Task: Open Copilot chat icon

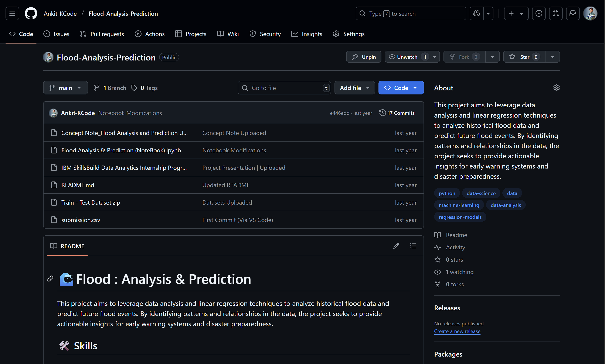Action: tap(477, 14)
